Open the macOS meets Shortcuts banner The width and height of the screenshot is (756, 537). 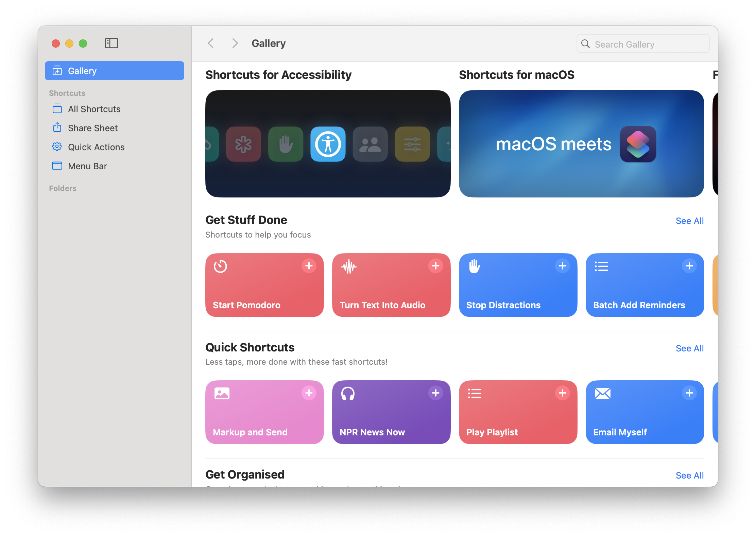[x=581, y=144]
